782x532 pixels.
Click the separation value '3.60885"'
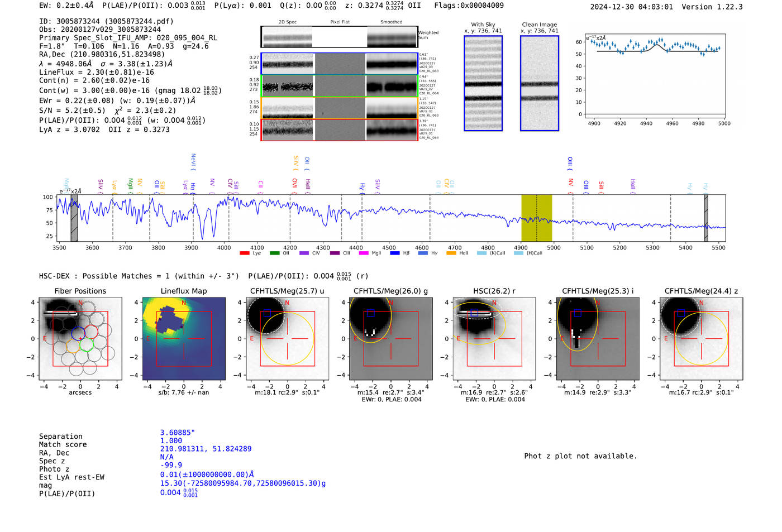tap(178, 433)
